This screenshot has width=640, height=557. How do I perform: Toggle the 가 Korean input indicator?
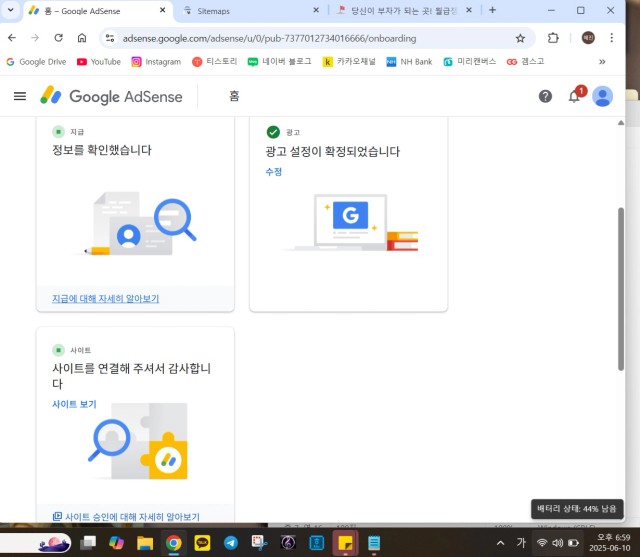tap(521, 543)
